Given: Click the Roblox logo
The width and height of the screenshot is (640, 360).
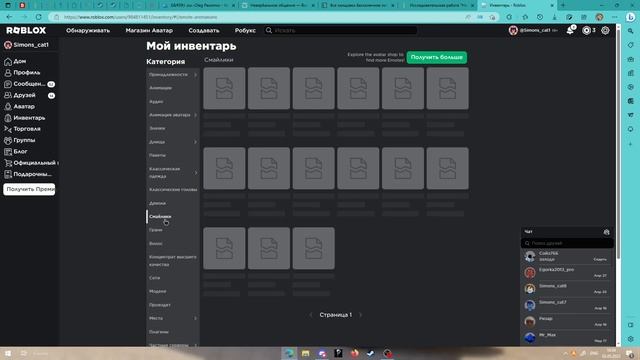Looking at the screenshot, I should point(26,30).
